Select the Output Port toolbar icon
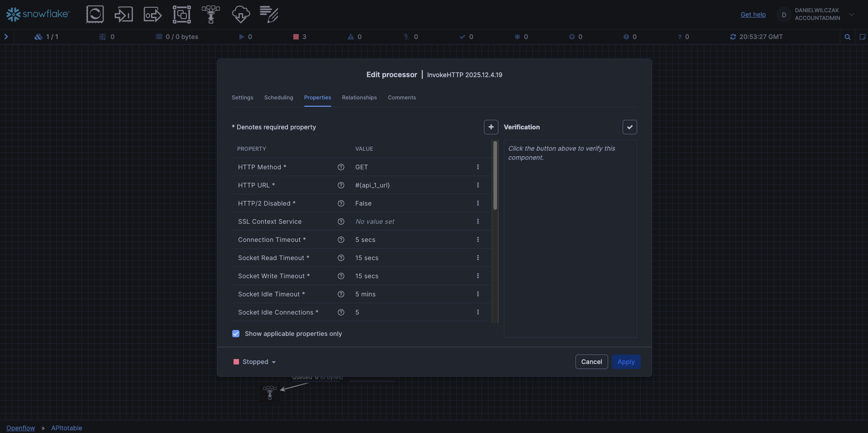 152,15
